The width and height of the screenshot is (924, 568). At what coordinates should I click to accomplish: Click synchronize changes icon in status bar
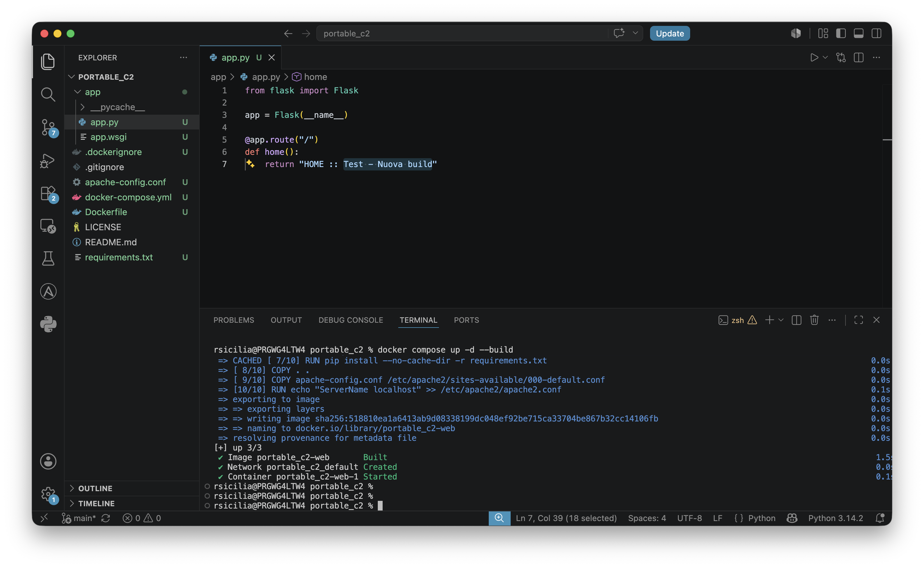click(x=106, y=518)
